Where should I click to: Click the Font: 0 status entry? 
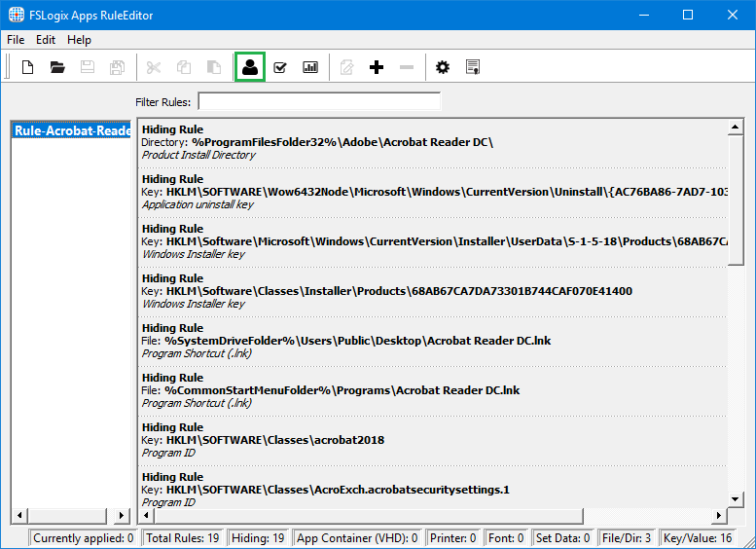(506, 538)
